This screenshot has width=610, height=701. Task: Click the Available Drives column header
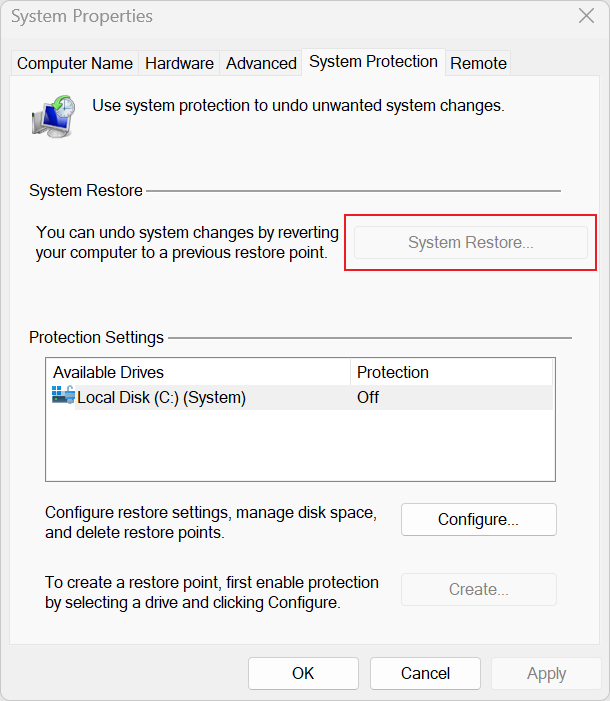pos(198,372)
